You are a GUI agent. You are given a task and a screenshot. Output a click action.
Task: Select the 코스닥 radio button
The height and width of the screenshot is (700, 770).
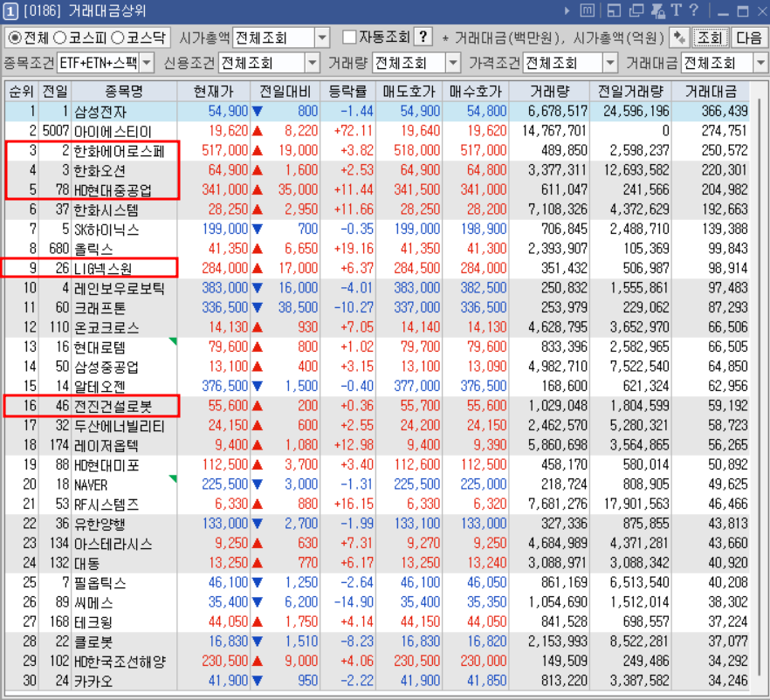(118, 38)
